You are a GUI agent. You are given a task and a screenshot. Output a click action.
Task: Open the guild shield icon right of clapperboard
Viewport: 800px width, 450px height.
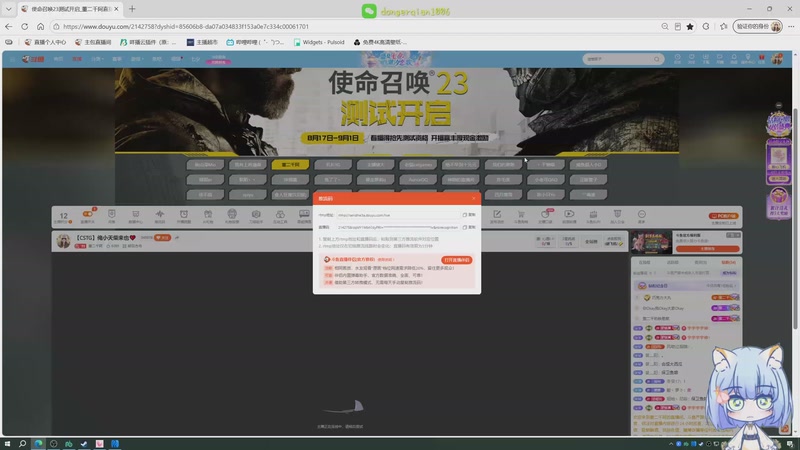coord(617,216)
